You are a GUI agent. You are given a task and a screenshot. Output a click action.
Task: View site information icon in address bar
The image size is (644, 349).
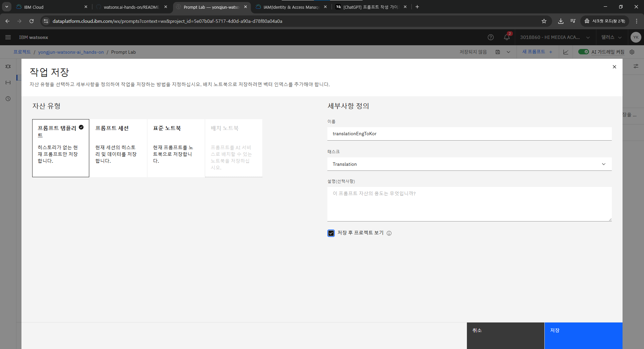coord(46,21)
